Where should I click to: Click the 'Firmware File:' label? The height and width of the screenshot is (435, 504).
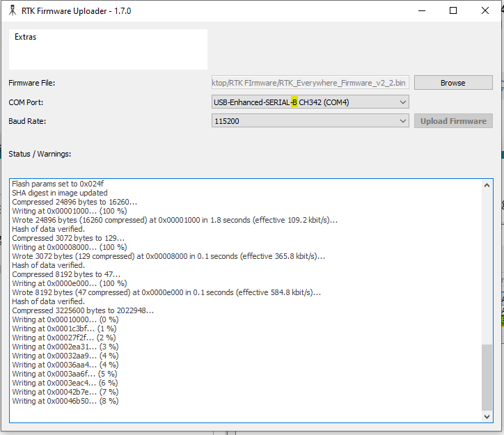(32, 83)
